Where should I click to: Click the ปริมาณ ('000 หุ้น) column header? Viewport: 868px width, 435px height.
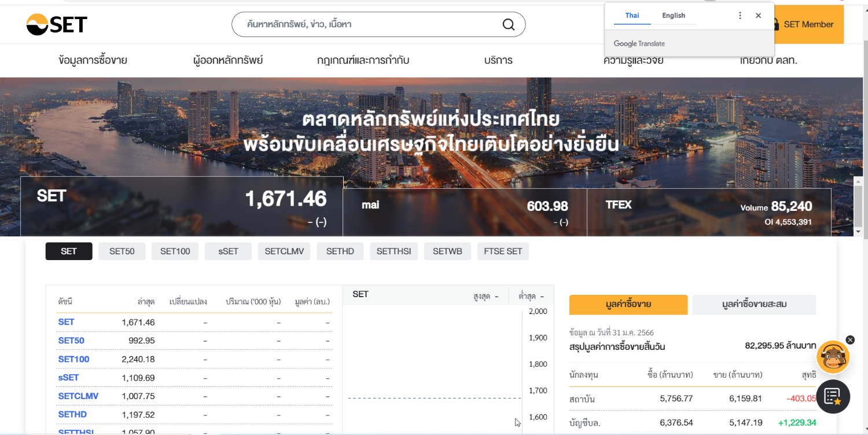253,302
